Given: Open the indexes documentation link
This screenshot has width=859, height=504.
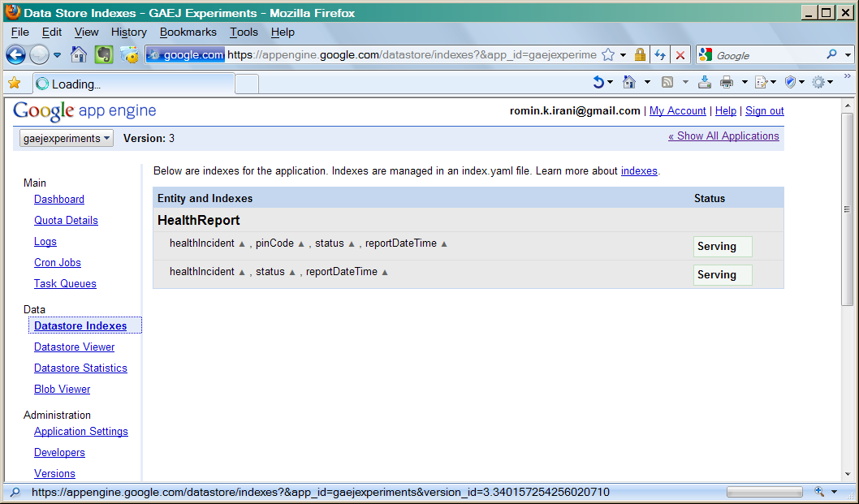Looking at the screenshot, I should click(x=639, y=171).
